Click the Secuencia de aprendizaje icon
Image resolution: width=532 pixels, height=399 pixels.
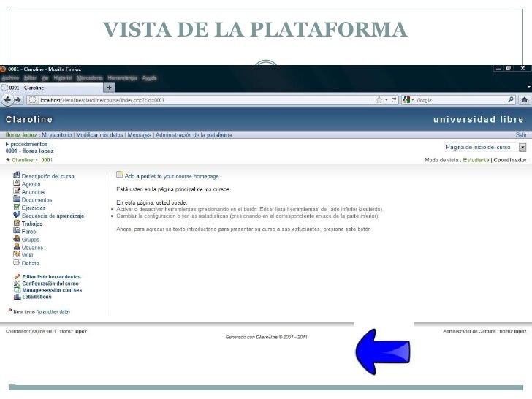[x=17, y=215]
